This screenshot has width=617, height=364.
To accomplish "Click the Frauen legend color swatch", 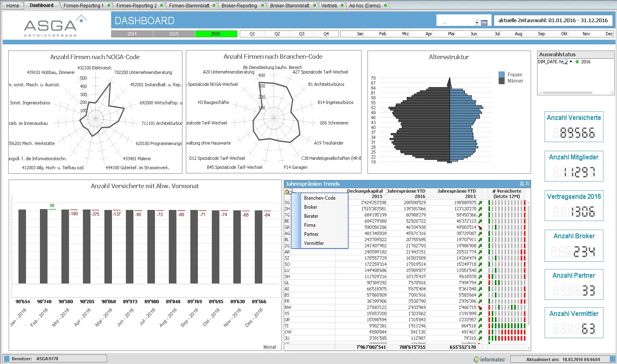I will (x=501, y=74).
